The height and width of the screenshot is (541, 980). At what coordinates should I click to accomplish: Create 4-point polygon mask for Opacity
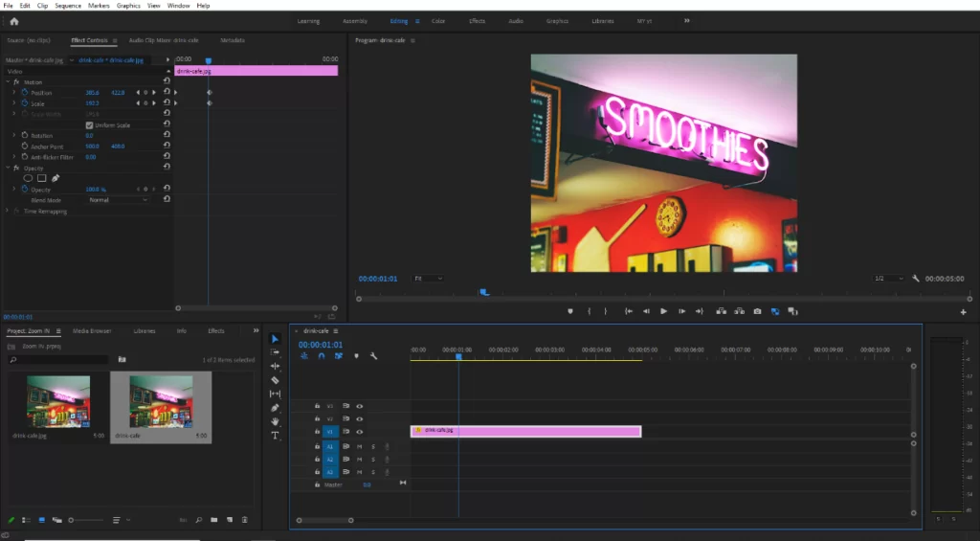pyautogui.click(x=42, y=178)
